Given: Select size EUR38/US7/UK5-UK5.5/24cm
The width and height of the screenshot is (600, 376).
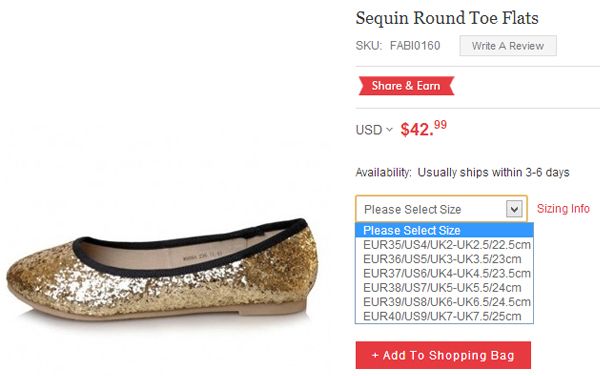Looking at the screenshot, I should (444, 288).
